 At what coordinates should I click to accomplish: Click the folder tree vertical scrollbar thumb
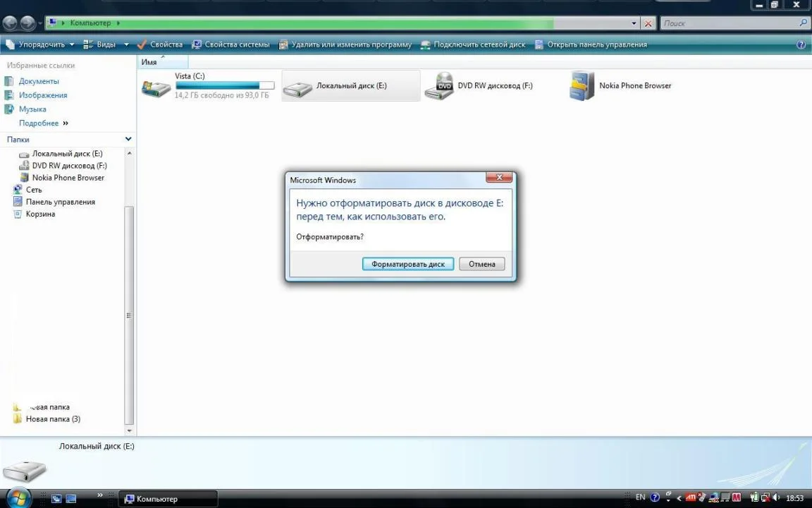tap(129, 315)
